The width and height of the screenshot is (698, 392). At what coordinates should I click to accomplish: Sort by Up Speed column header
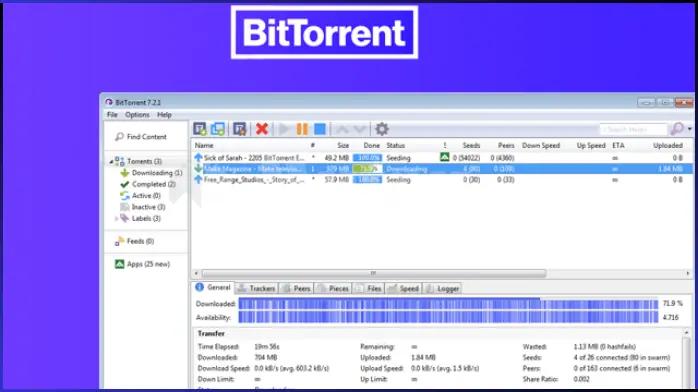pyautogui.click(x=591, y=145)
